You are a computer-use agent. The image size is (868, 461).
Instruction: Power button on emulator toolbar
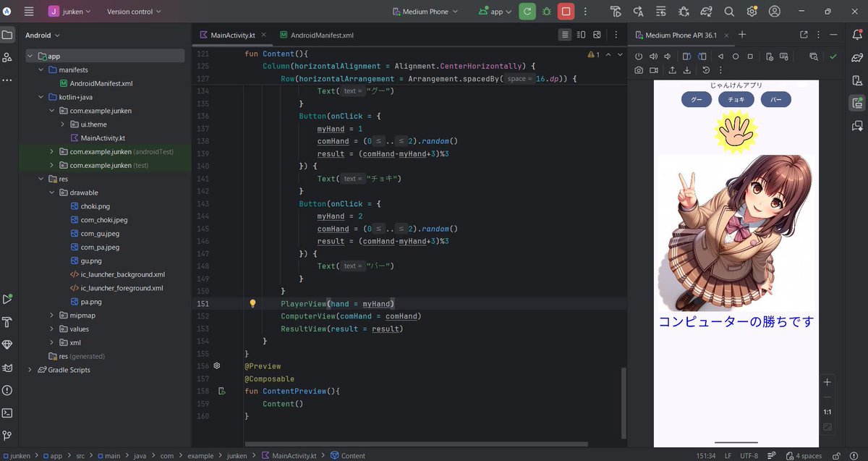click(639, 56)
